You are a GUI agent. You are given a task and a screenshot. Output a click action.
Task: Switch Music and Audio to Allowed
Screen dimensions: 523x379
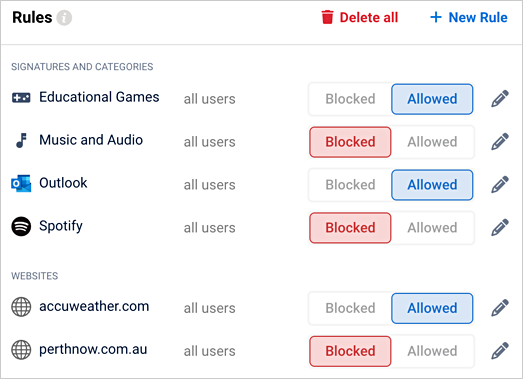pos(432,142)
